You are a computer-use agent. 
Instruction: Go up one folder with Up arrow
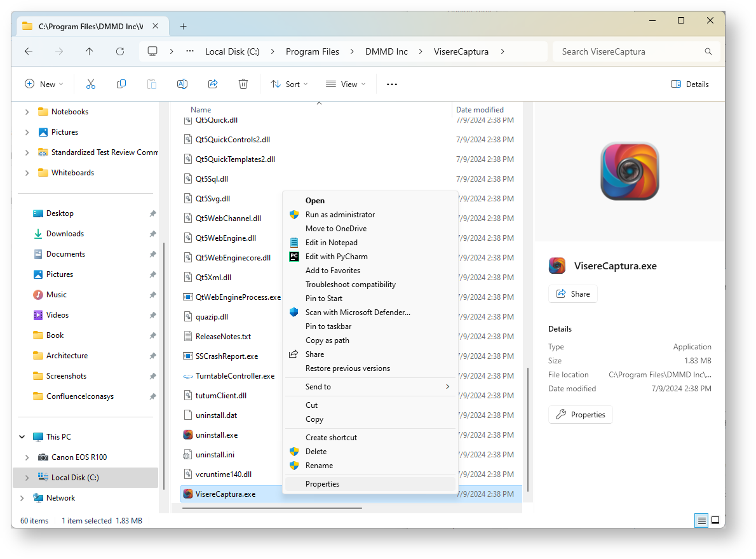pos(90,51)
